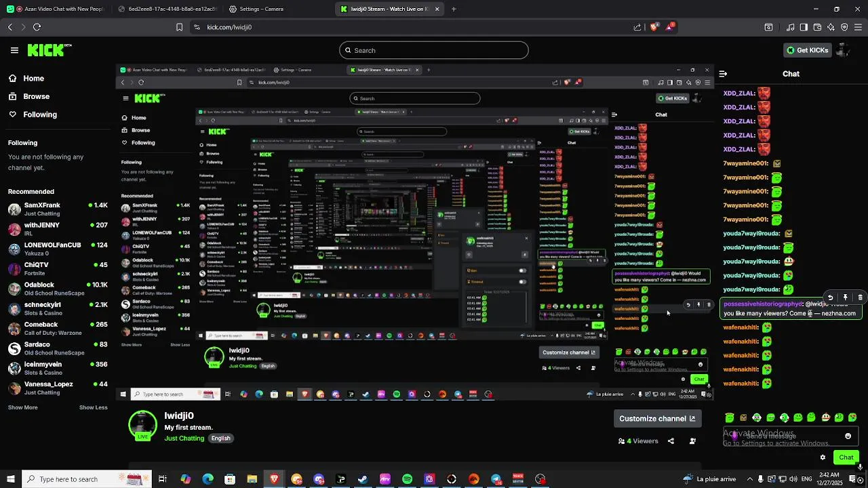
Task: Click the browser share page icon
Action: pyautogui.click(x=637, y=27)
